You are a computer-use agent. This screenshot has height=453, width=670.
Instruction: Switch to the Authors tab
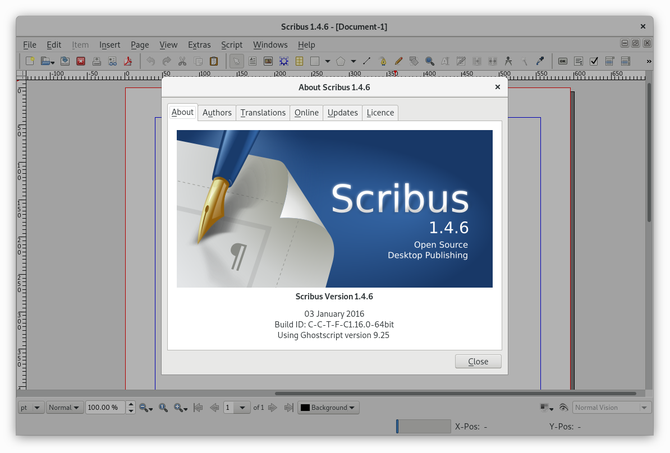click(x=217, y=113)
